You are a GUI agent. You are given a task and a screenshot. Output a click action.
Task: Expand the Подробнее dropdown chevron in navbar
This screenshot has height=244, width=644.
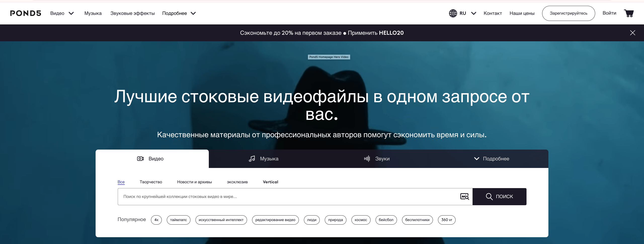[x=193, y=13]
